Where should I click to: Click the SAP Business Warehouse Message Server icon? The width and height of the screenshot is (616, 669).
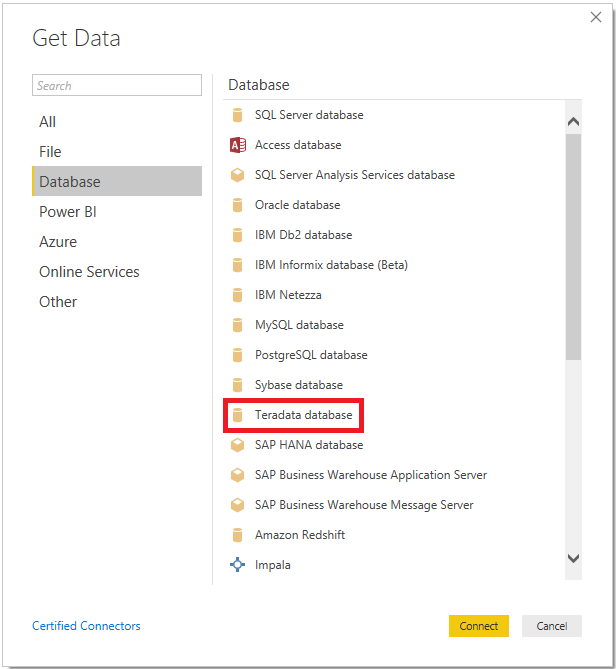click(237, 505)
